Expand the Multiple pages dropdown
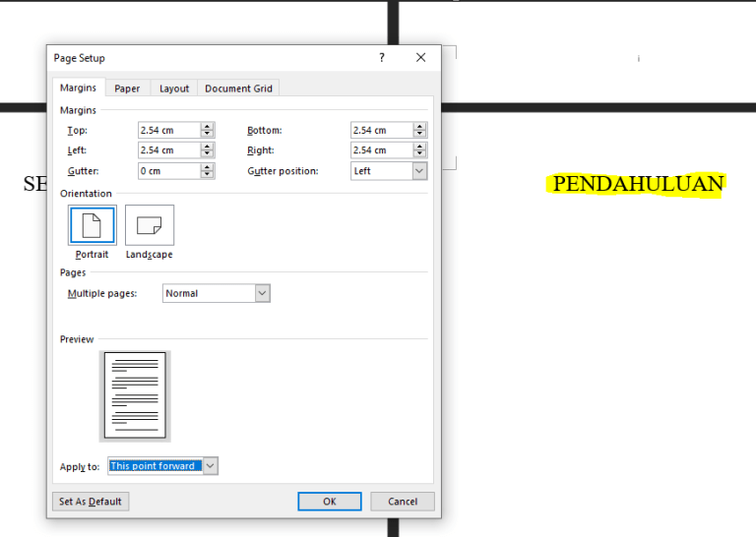This screenshot has width=756, height=537. 217,293
